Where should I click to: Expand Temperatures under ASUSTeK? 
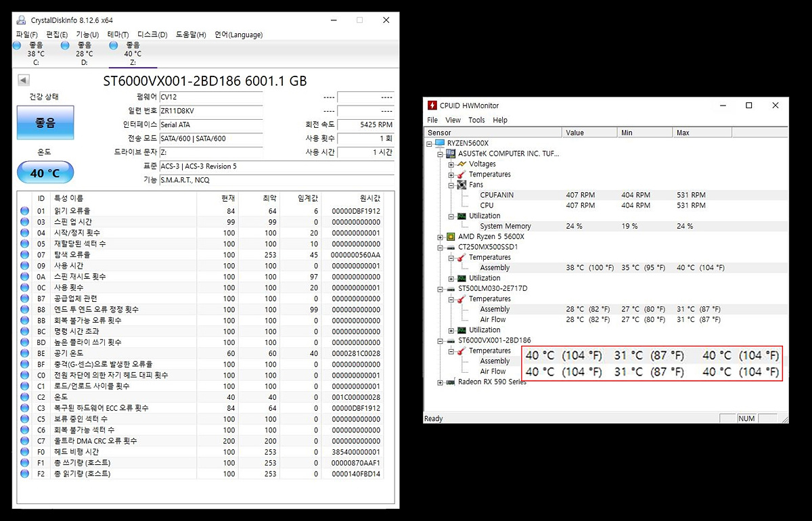click(x=451, y=175)
